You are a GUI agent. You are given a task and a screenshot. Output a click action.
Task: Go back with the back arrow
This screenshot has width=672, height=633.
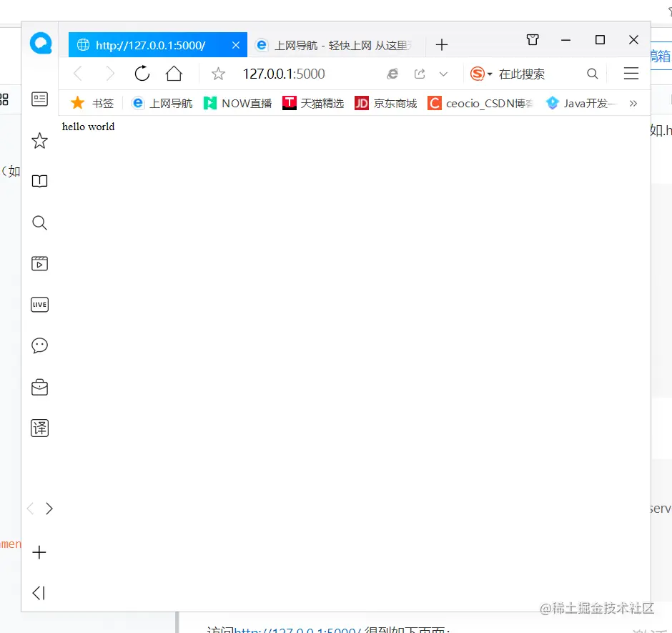coord(78,74)
